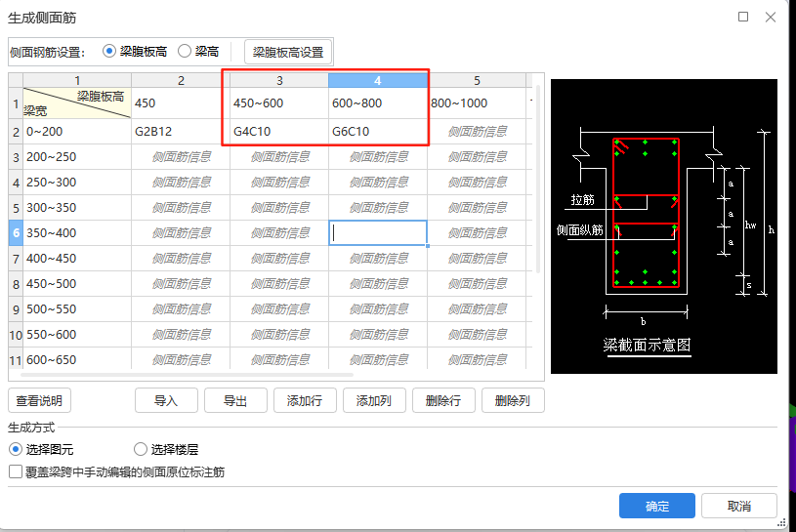796x532 pixels.
Task: Maximize the 生成侧面筋 dialog
Action: tap(743, 17)
